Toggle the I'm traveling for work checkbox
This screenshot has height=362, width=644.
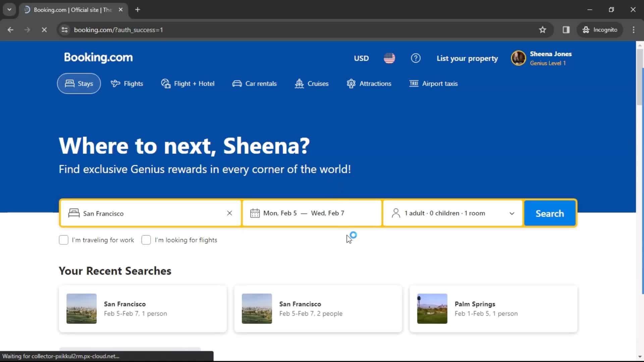[63, 240]
